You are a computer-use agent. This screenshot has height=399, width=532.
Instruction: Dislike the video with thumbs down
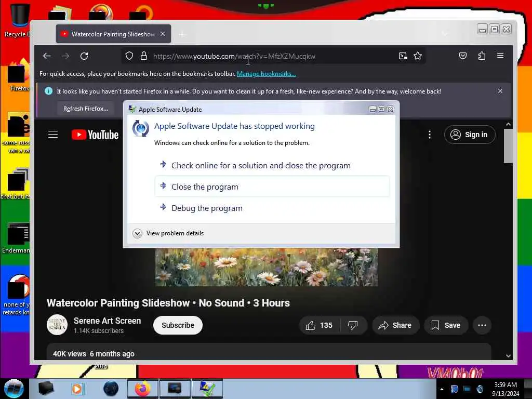353,325
